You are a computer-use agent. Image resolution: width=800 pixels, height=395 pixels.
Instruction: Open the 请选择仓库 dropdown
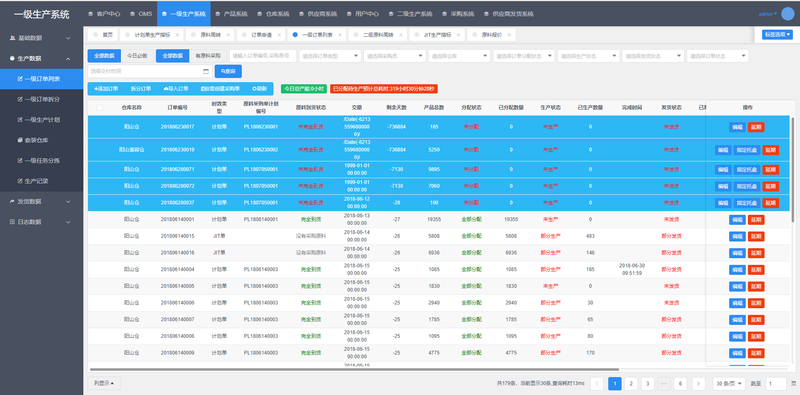coord(459,56)
